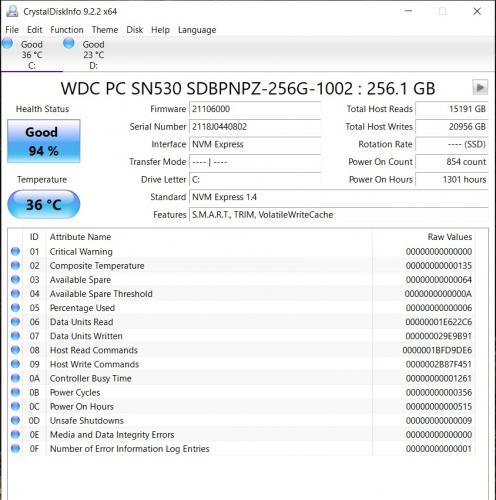
Task: Click status orb for Percentage Used row
Action: pos(15,307)
